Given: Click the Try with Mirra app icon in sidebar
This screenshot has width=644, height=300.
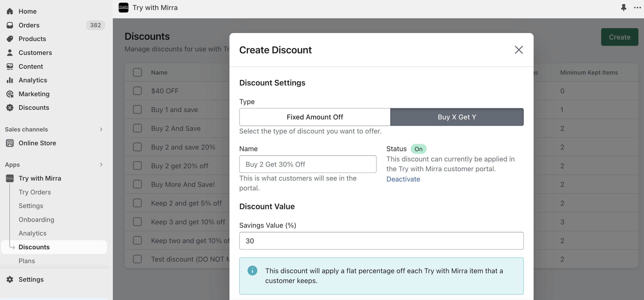Looking at the screenshot, I should pyautogui.click(x=10, y=178).
